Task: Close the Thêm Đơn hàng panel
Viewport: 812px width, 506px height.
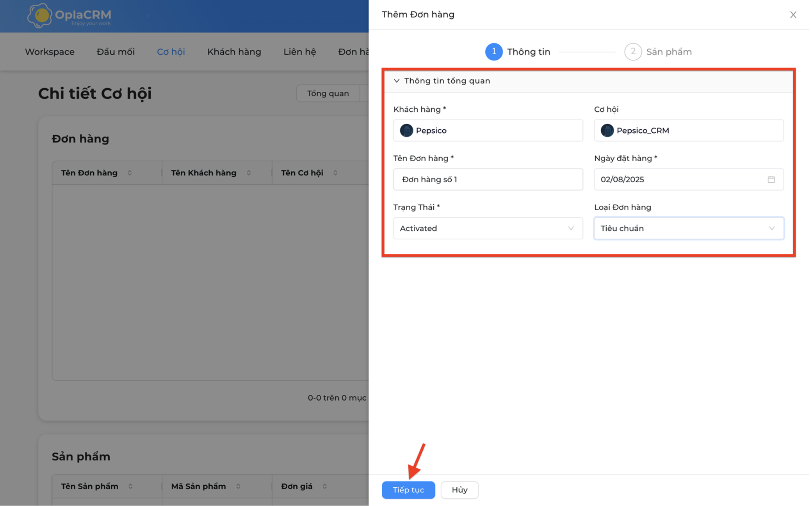Action: point(793,15)
